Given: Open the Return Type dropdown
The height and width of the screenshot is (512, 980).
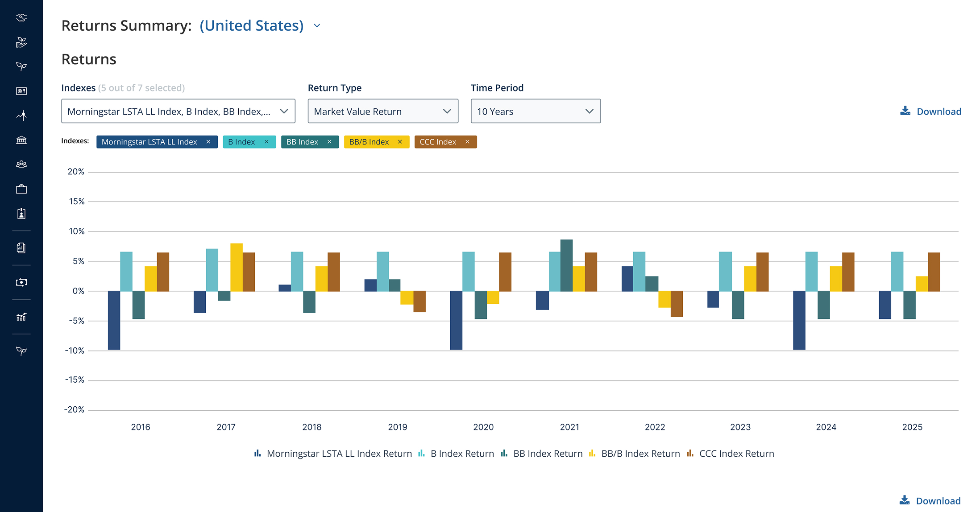Looking at the screenshot, I should [383, 111].
